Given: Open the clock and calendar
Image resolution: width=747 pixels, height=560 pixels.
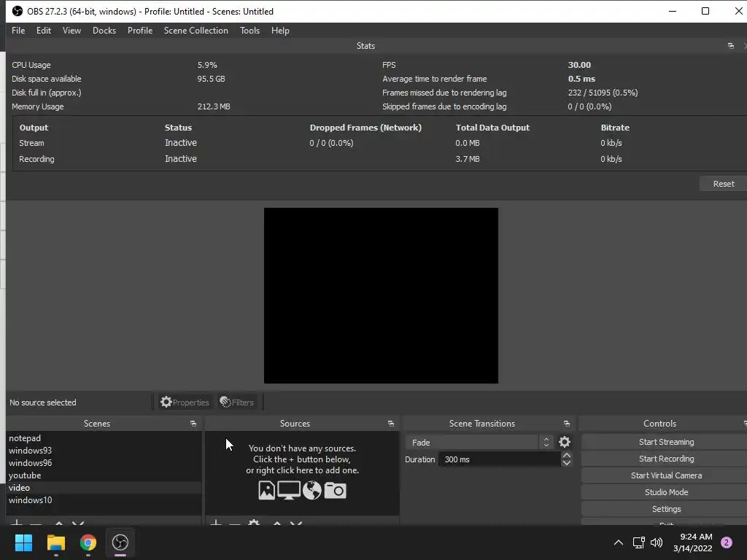Looking at the screenshot, I should pyautogui.click(x=693, y=542).
